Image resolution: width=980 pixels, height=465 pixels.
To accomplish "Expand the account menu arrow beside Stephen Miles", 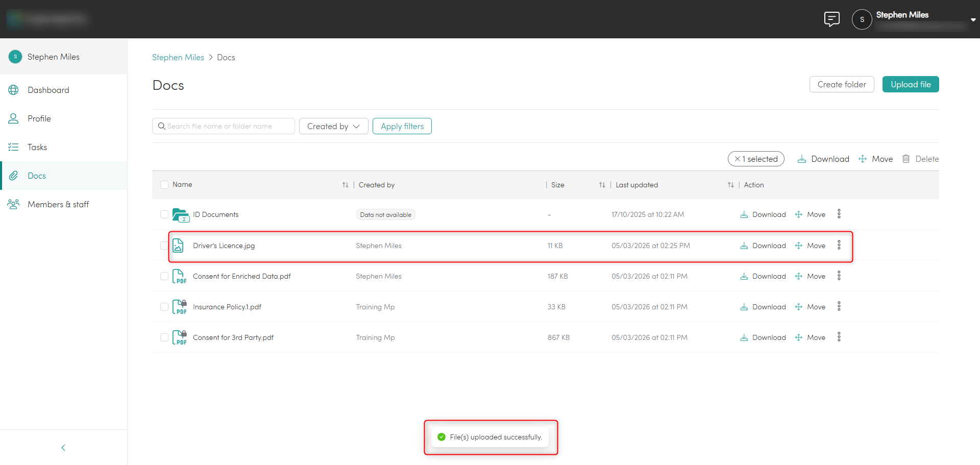I will click(973, 20).
